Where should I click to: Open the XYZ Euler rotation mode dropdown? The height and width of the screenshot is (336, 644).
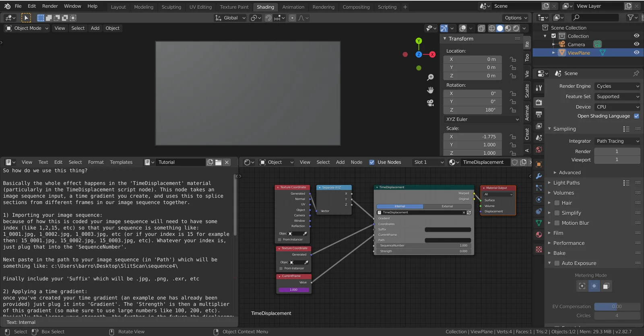point(482,120)
